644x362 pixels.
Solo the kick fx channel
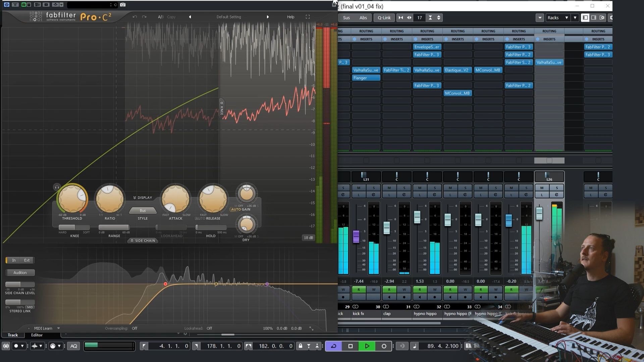(374, 188)
